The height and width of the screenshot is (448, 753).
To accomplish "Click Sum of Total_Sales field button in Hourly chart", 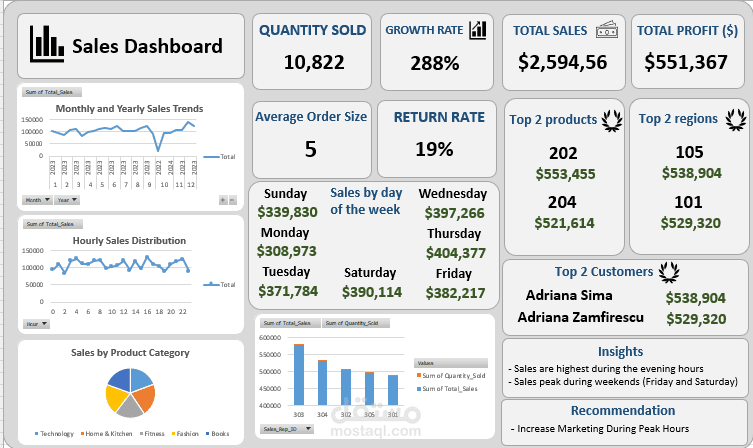I will click(x=53, y=224).
